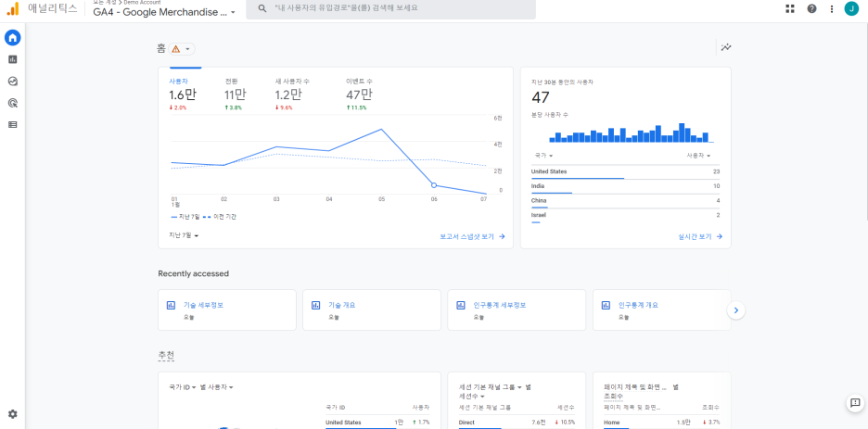Click the Demo Account breadcrumb

point(142,2)
